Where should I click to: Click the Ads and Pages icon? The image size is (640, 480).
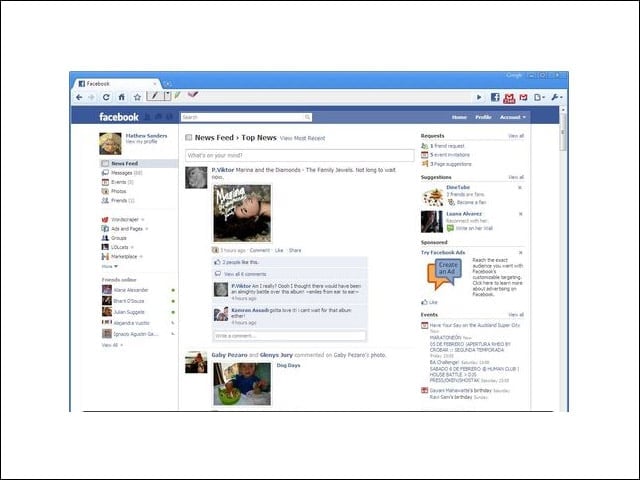(x=105, y=229)
